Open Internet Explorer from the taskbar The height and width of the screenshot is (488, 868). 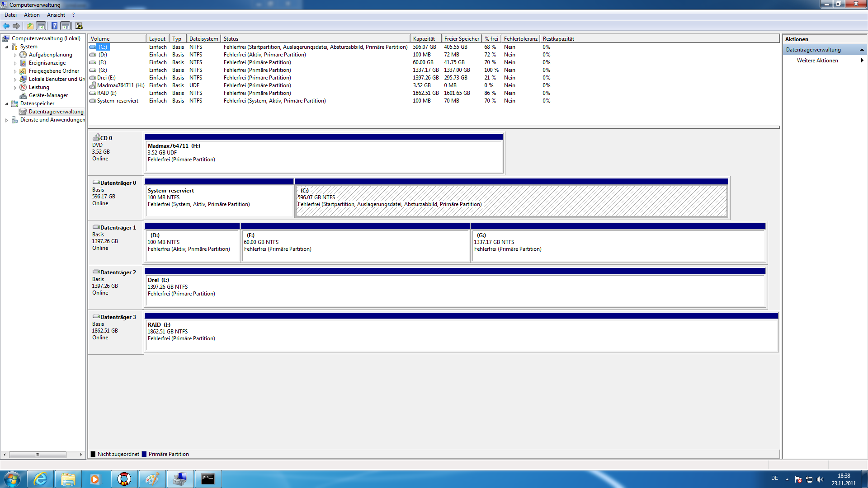point(40,479)
